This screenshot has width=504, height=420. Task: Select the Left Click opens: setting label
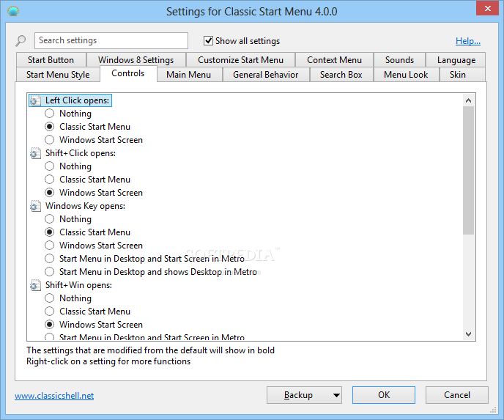tap(78, 100)
